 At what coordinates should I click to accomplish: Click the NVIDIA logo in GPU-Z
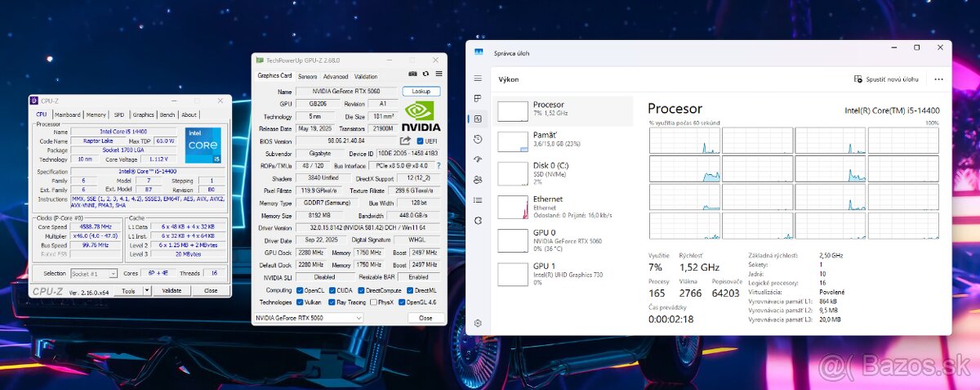coord(421,116)
